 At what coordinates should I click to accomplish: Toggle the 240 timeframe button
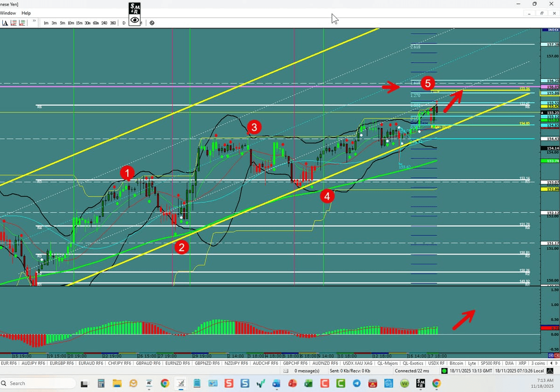point(104,23)
